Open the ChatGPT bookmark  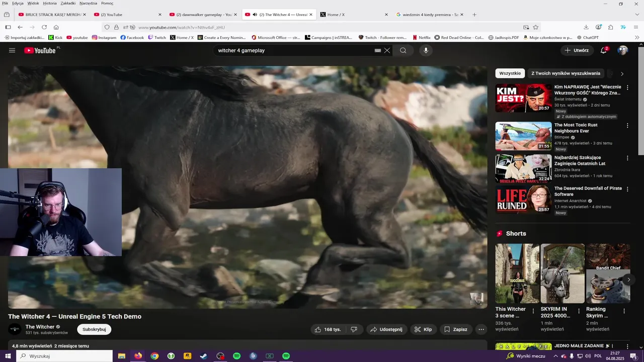[x=587, y=37]
